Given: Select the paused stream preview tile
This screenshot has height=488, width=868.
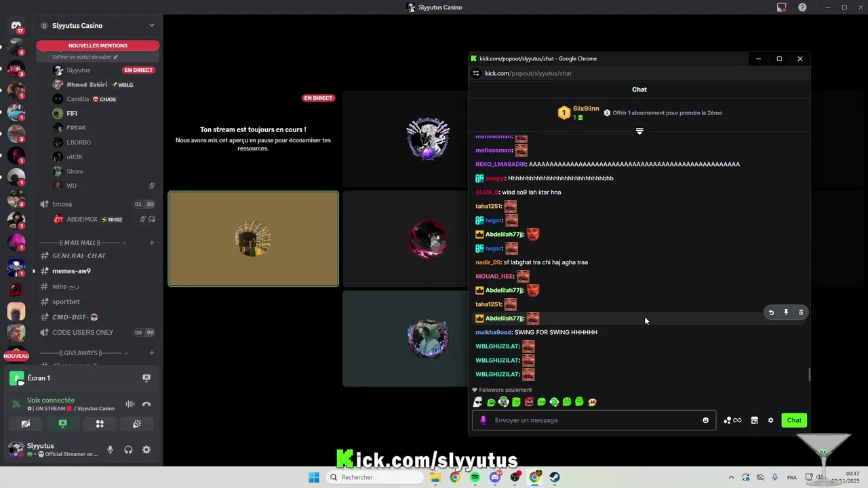Looking at the screenshot, I should [x=253, y=139].
